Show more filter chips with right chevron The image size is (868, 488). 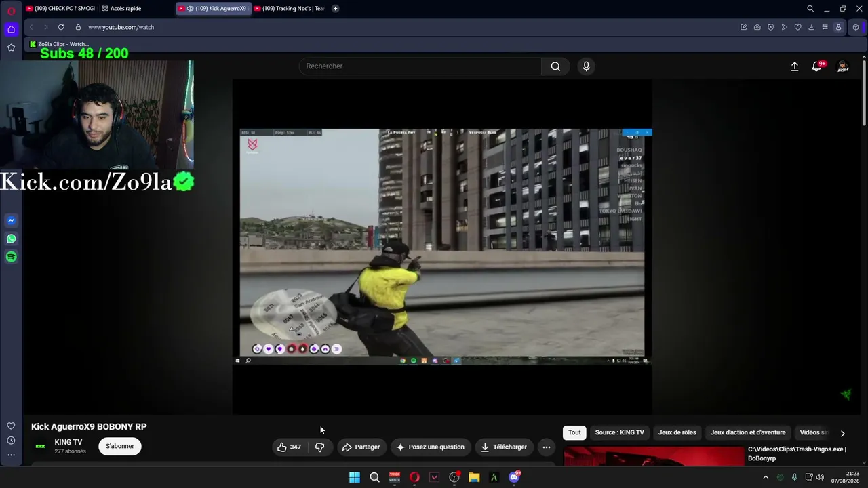click(x=843, y=433)
